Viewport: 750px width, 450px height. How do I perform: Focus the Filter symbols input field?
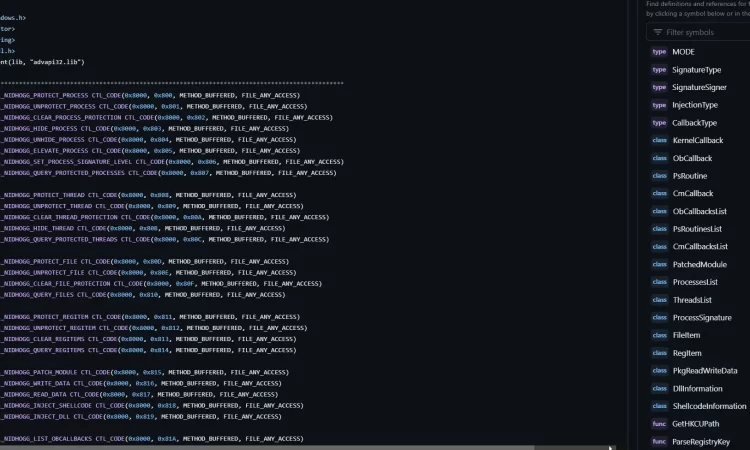698,32
